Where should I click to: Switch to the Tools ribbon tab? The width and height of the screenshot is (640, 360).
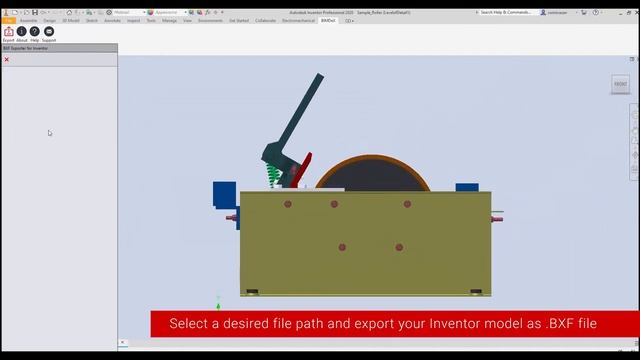point(151,20)
